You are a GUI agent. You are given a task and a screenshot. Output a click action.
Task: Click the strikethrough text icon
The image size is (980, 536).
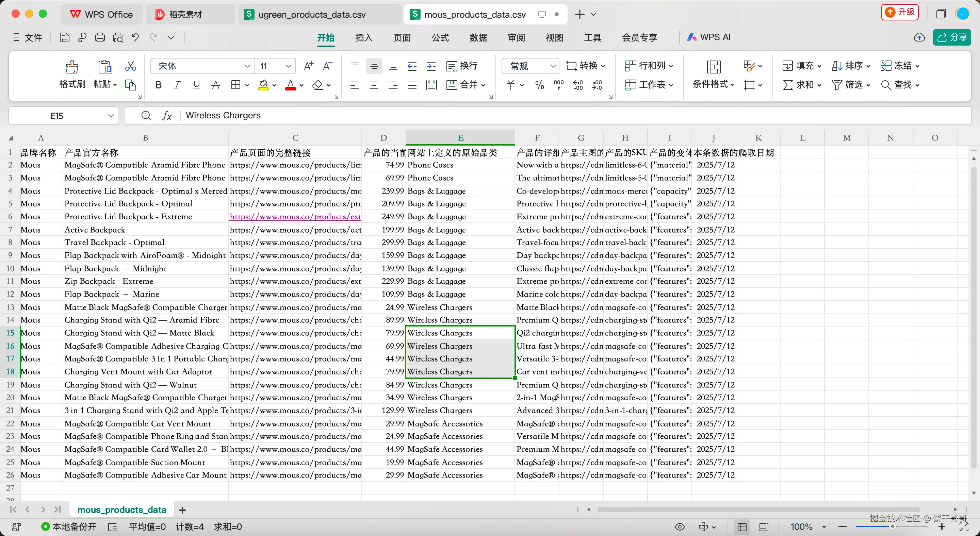[x=216, y=85]
